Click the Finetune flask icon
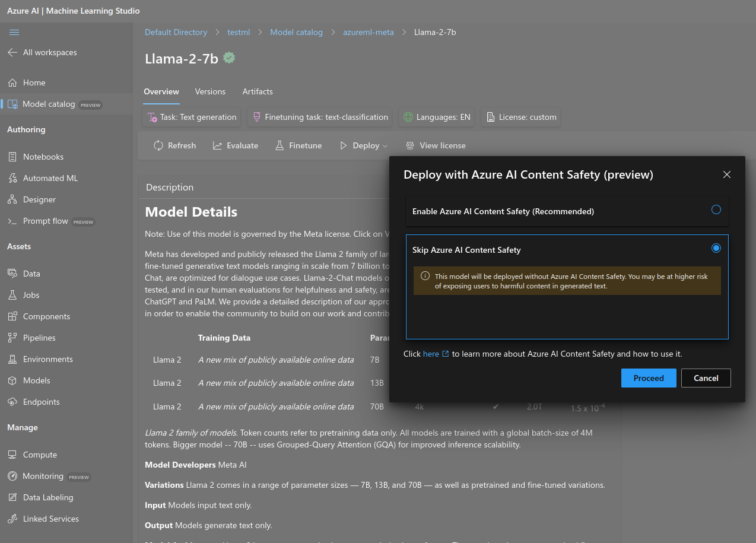The width and height of the screenshot is (756, 543). coord(279,145)
